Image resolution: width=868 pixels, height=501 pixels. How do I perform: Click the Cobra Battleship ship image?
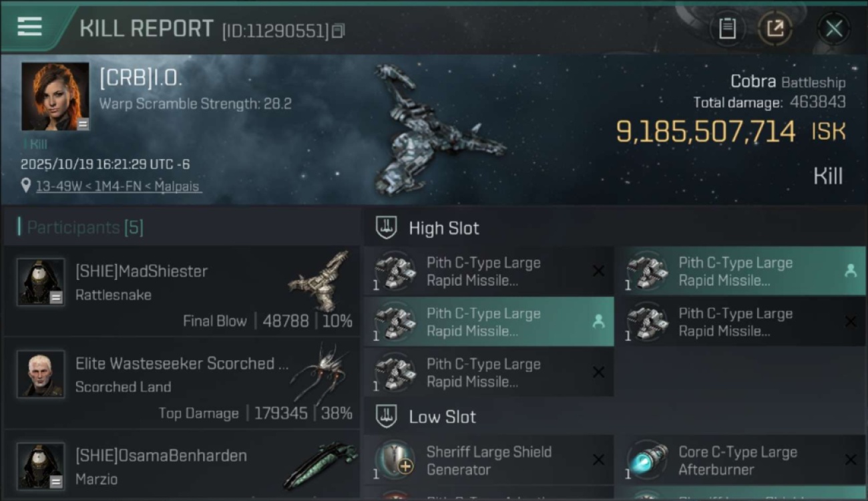434,130
